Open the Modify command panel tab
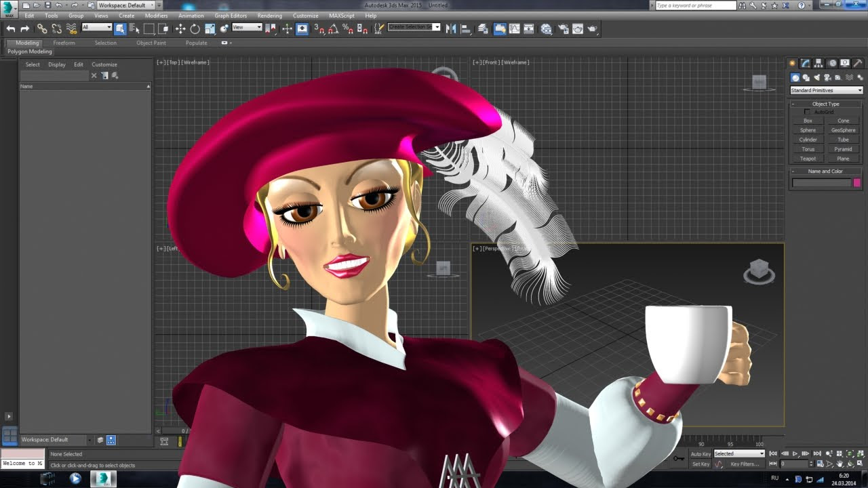This screenshot has width=868, height=488. click(805, 63)
